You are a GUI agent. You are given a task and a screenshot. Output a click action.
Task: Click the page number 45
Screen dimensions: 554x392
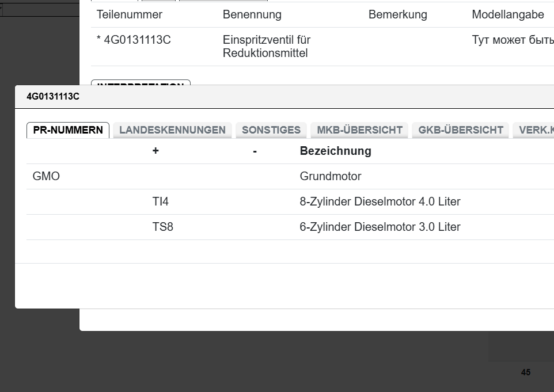coord(526,373)
